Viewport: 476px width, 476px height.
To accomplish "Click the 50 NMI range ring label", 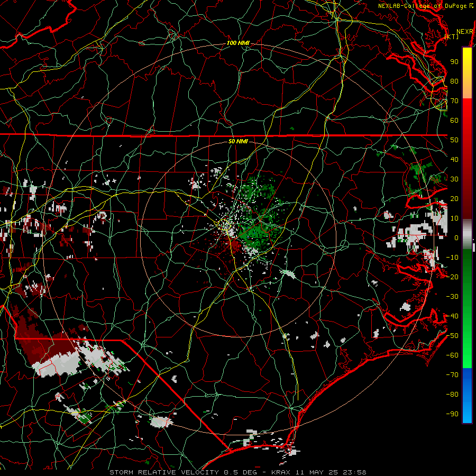I will pyautogui.click(x=238, y=141).
